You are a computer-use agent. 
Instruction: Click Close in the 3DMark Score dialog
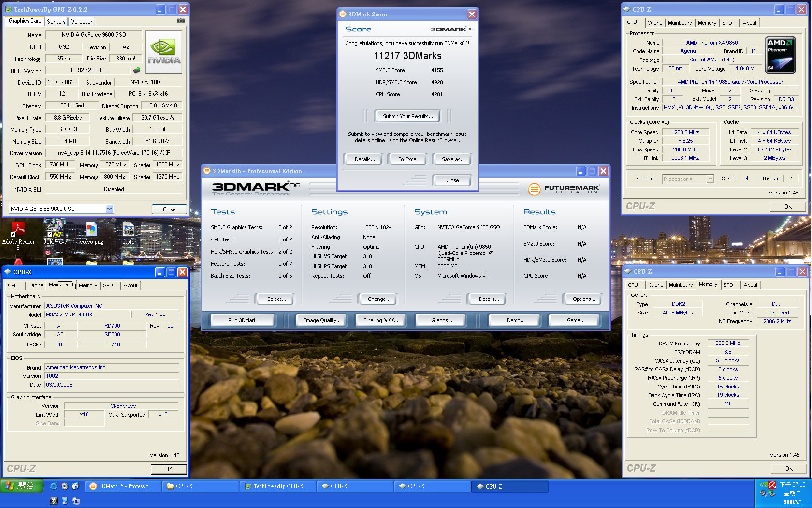453,180
